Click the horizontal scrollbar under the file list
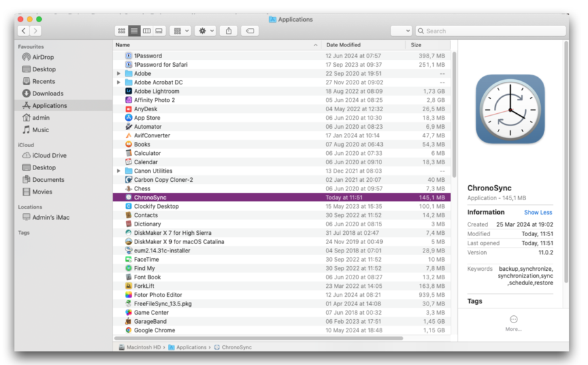Viewport: 588px width, 365px height. [x=259, y=338]
